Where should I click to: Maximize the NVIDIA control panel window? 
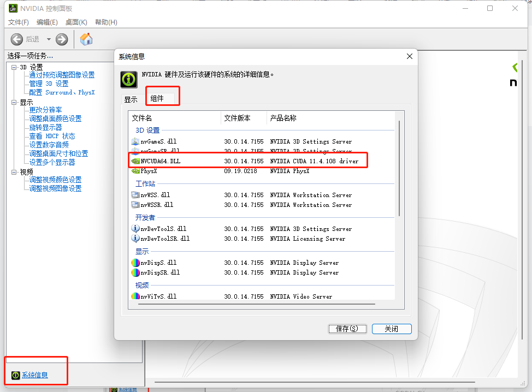(490, 8)
